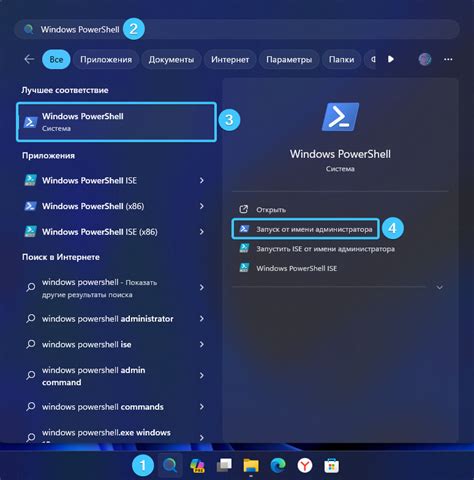Viewport: 474px width, 480px height.
Task: Switch to the Папки tab
Action: (x=341, y=59)
